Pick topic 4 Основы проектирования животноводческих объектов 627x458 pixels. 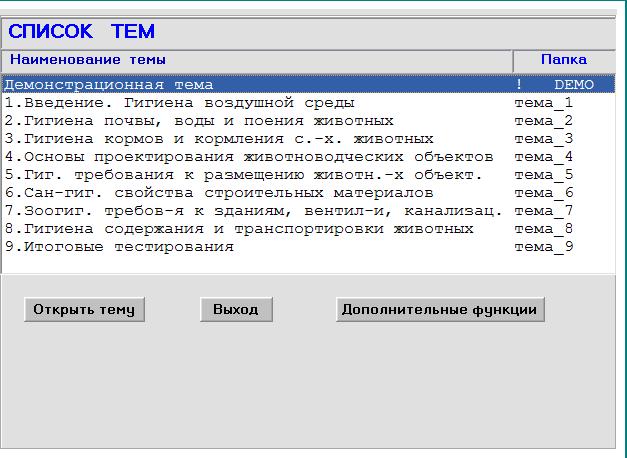[249, 157]
